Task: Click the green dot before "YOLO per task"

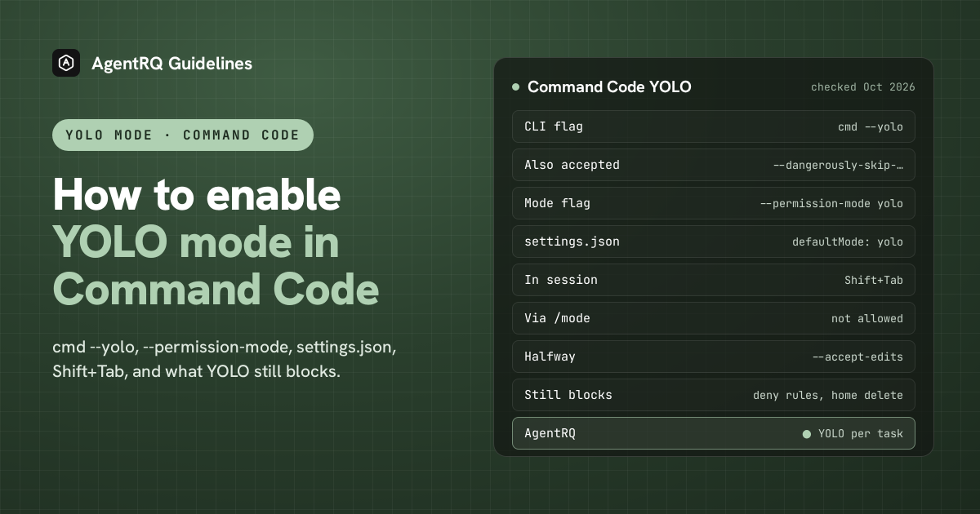Action: [x=807, y=434]
